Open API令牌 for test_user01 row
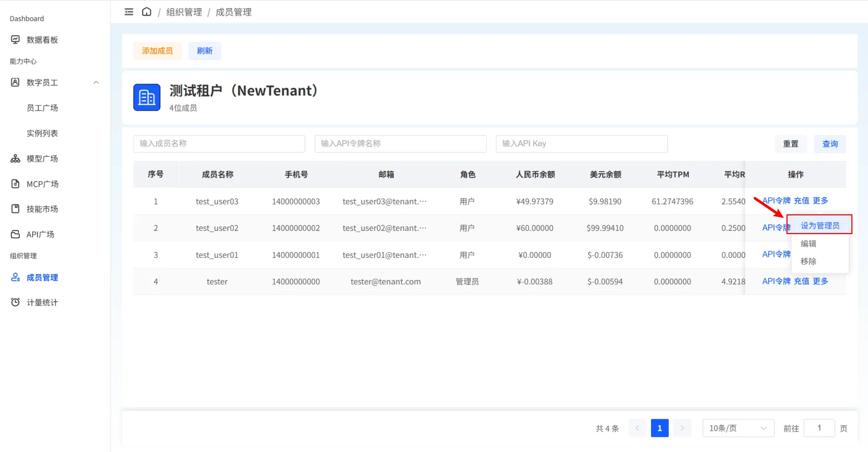868x452 pixels. click(776, 254)
